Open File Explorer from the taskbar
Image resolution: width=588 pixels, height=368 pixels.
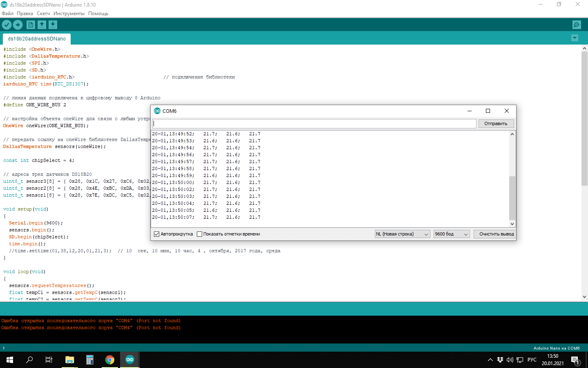69,360
